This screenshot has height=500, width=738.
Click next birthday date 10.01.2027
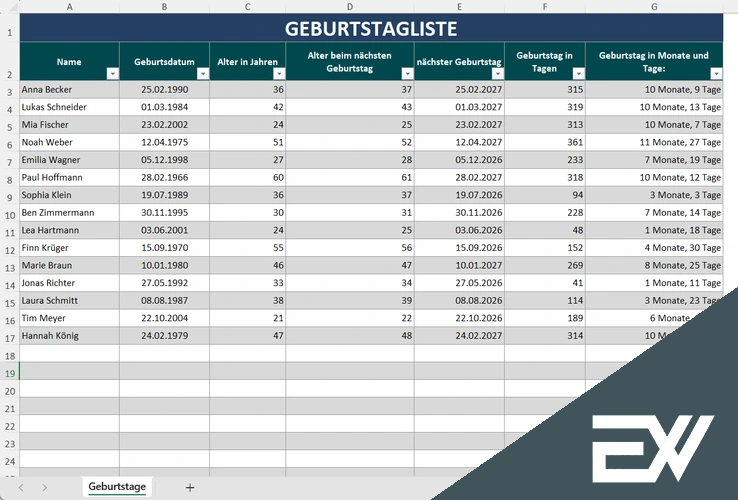pos(459,265)
